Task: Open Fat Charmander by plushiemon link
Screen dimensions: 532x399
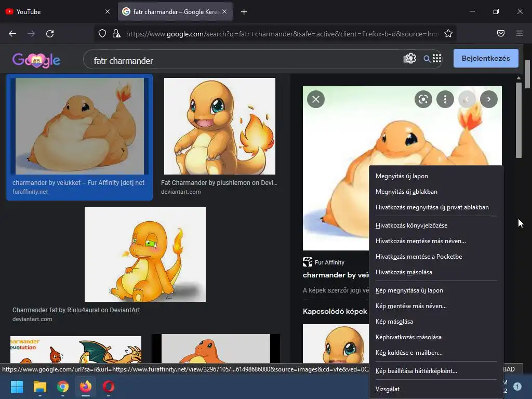Action: [x=219, y=183]
